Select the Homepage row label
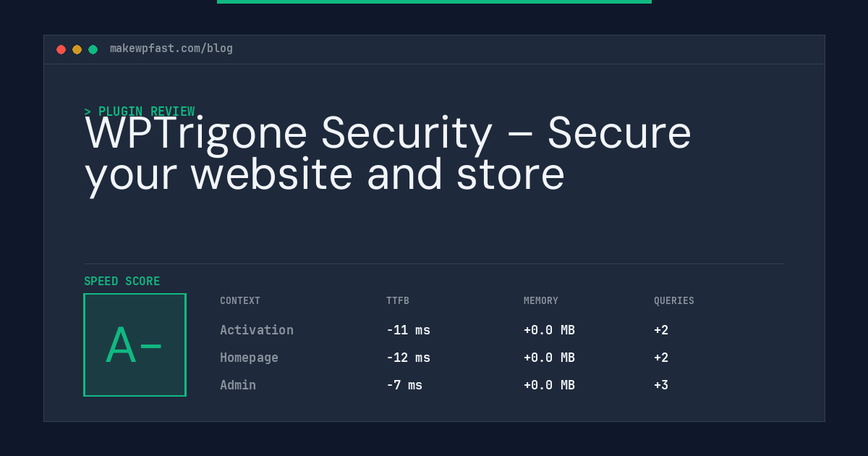The height and width of the screenshot is (456, 868). (x=249, y=358)
